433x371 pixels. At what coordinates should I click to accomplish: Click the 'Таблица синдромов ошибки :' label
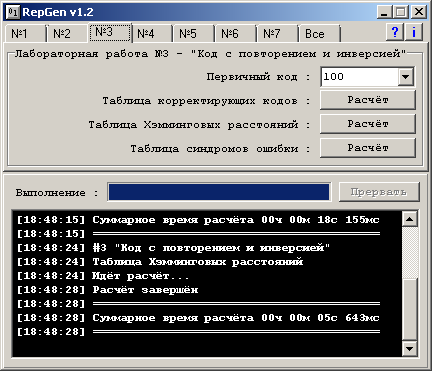220,149
